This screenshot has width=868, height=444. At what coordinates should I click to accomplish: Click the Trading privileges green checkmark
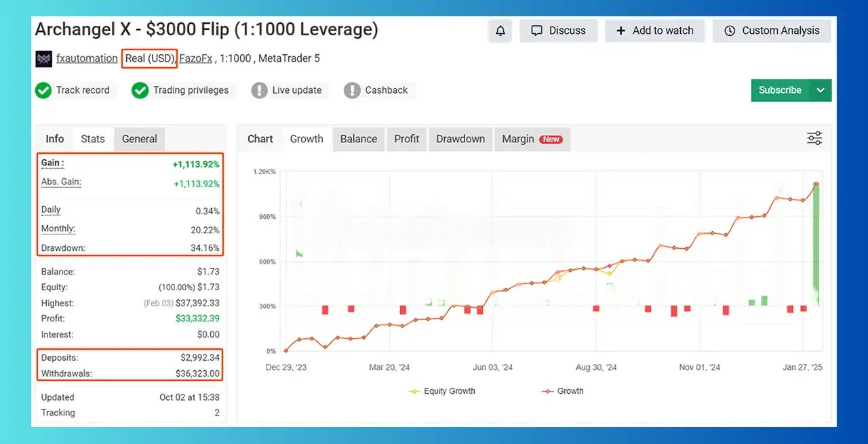coord(140,90)
